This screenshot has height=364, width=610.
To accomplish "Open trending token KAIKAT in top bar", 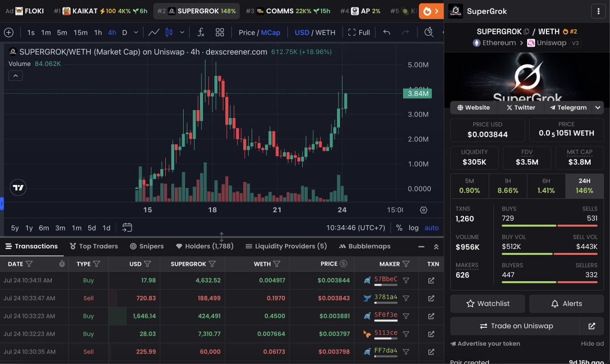I will point(101,11).
